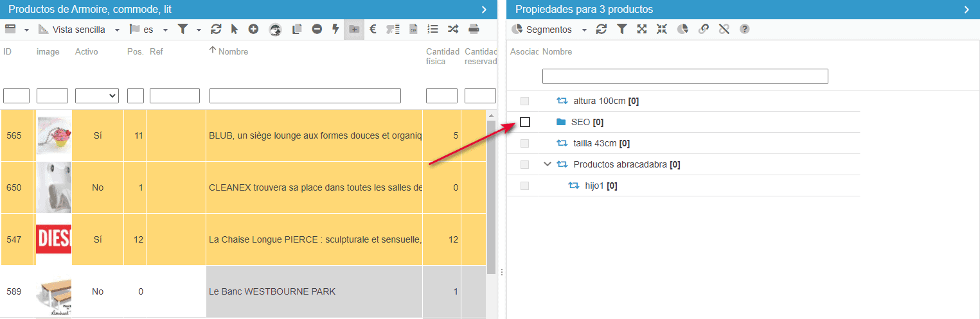Click the print icon in products toolbar
The image size is (980, 319).
(474, 30)
